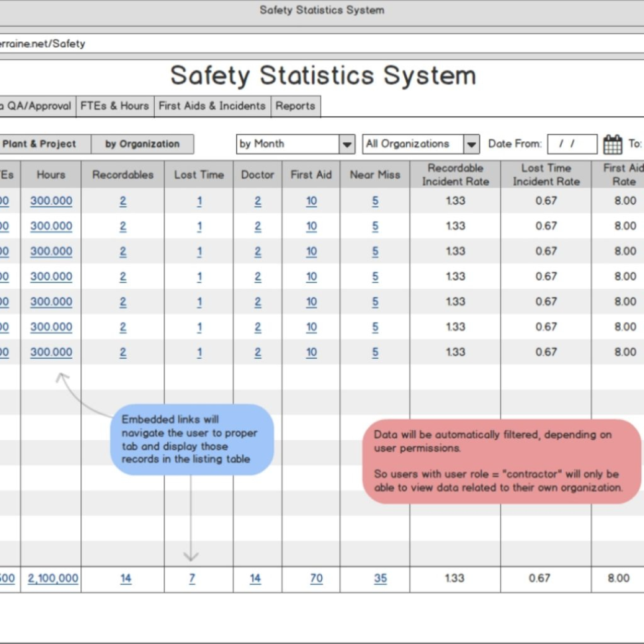This screenshot has width=644, height=644.
Task: Select the First Aids & Incidents tab
Action: (x=212, y=106)
